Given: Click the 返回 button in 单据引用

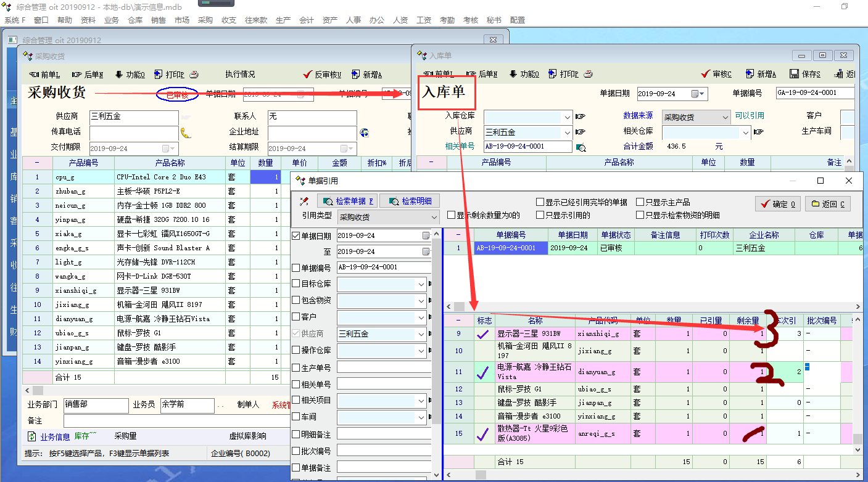Looking at the screenshot, I should click(x=828, y=204).
